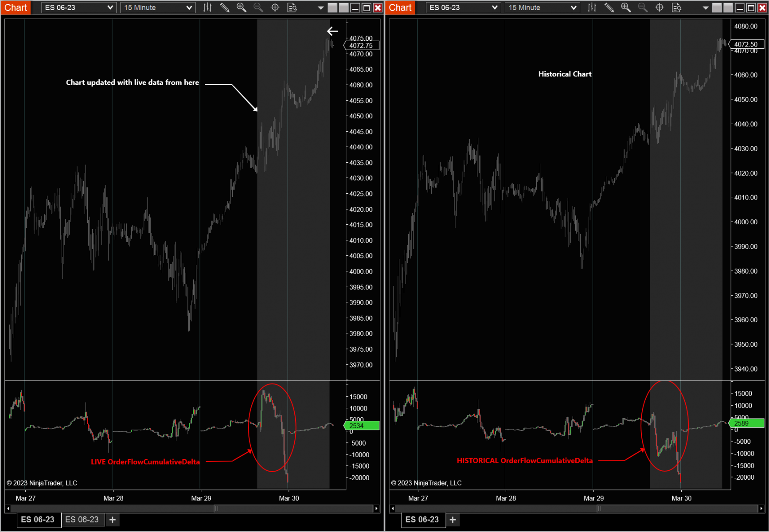Toggle zoom in on the historical chart
This screenshot has width=769, height=532.
pyautogui.click(x=626, y=7)
